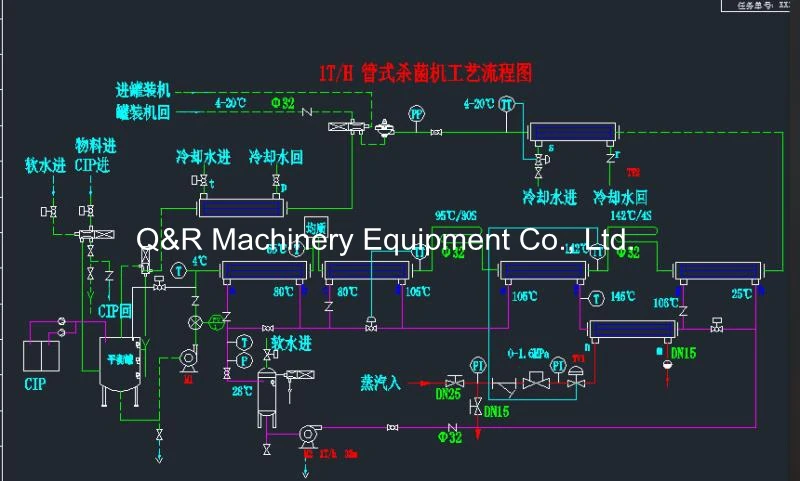Click the CIP label under the CIP tank
The height and width of the screenshot is (481, 800).
click(35, 384)
